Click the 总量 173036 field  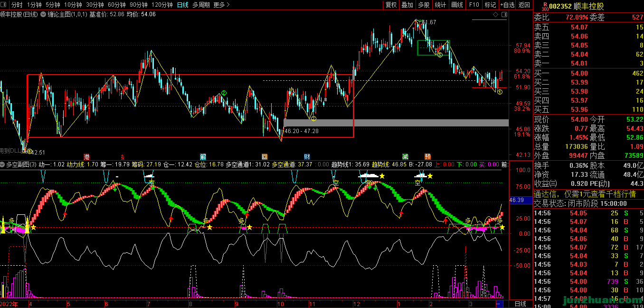561,146
